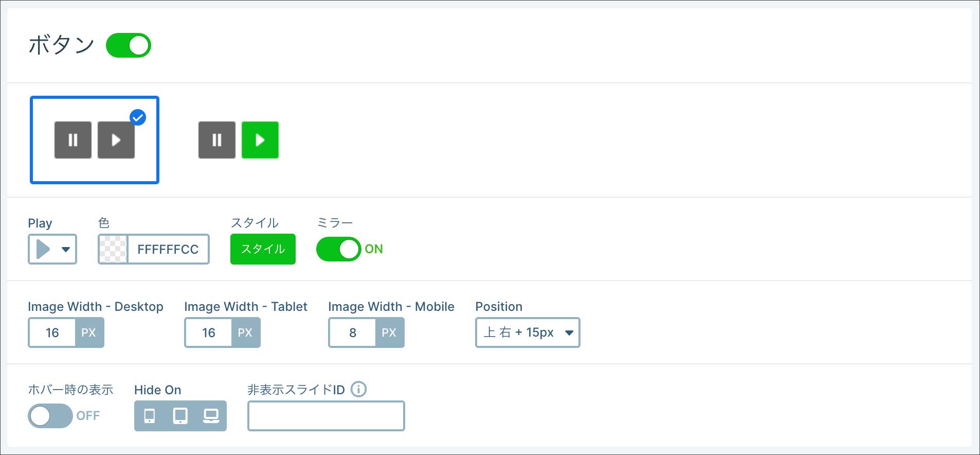The width and height of the screenshot is (980, 455).
Task: Click pause icon in second preset
Action: coord(217,140)
